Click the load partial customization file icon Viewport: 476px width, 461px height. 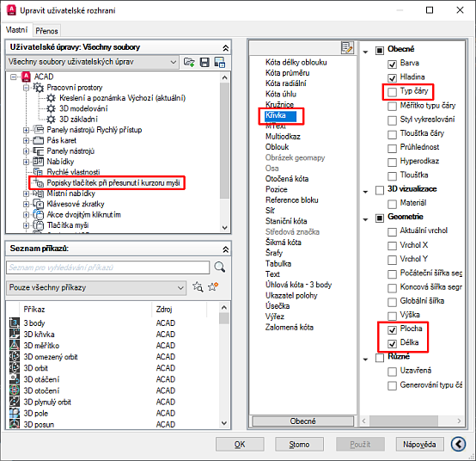click(x=189, y=62)
